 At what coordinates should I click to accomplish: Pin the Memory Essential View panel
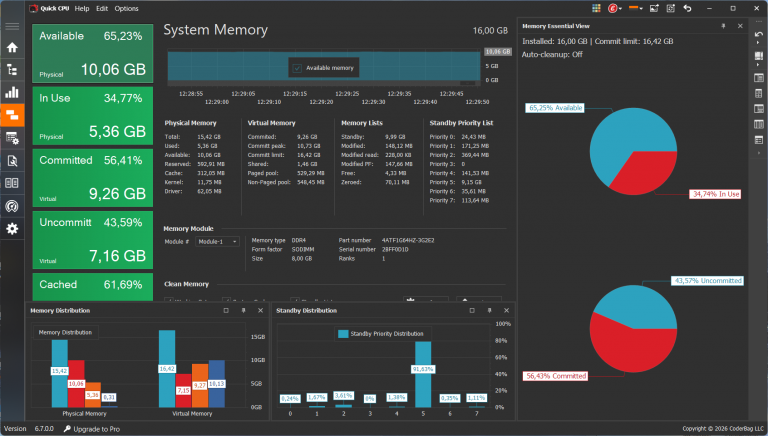click(x=723, y=26)
